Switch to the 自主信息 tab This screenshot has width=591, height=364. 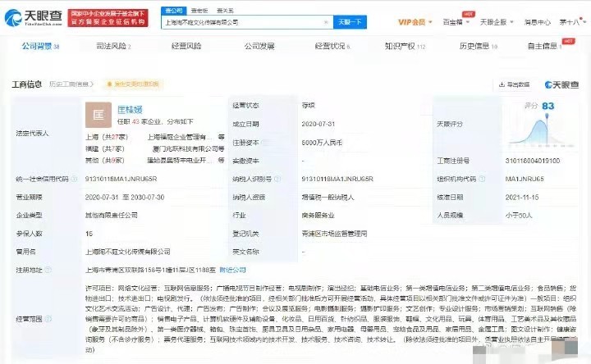(x=545, y=46)
